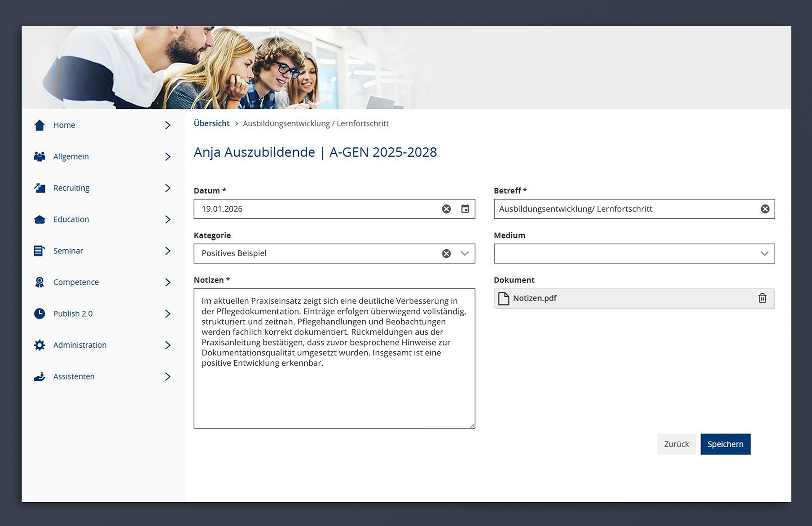The image size is (812, 526).
Task: Open the Allgemein menu item
Action: [71, 157]
